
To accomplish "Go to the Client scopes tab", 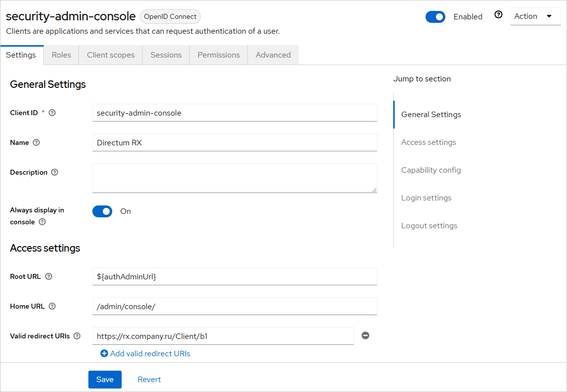I will pyautogui.click(x=111, y=55).
